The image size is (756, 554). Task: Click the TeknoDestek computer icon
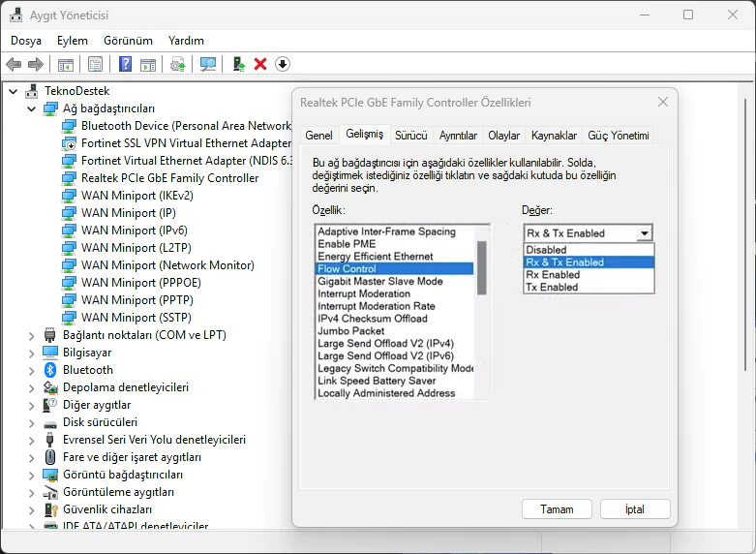pos(32,91)
